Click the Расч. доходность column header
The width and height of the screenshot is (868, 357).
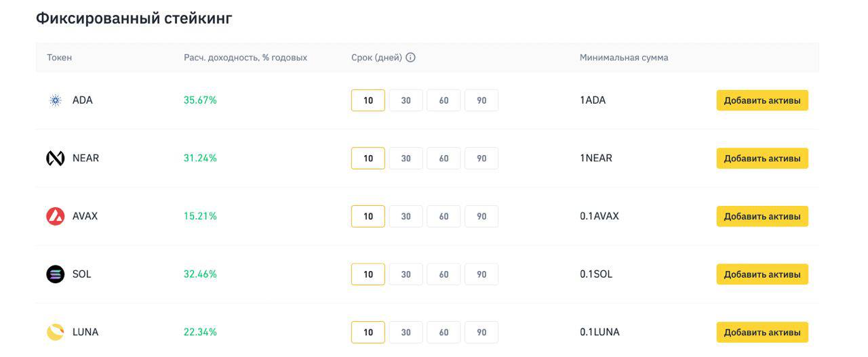coord(245,58)
